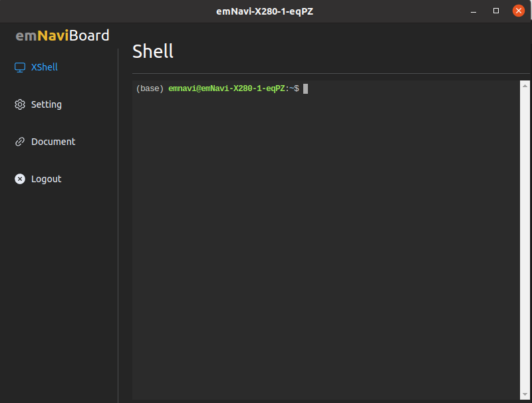Image resolution: width=532 pixels, height=403 pixels.
Task: Click the Shell page heading
Action: (153, 52)
